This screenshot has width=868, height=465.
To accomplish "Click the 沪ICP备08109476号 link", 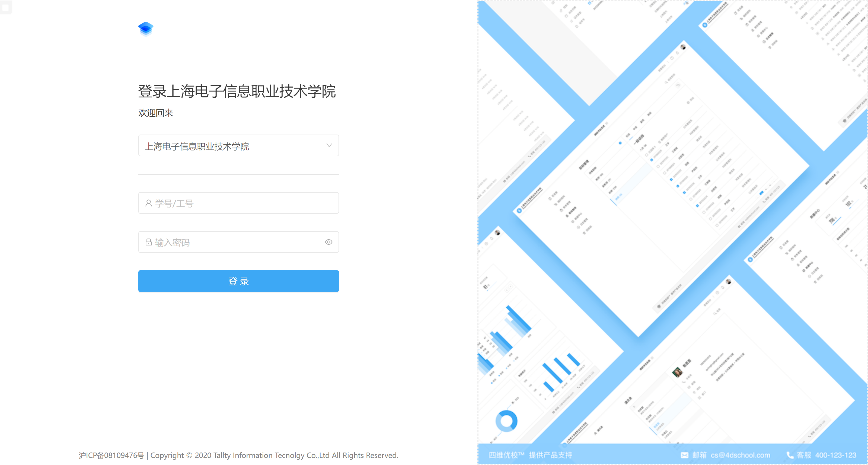I will tap(111, 455).
